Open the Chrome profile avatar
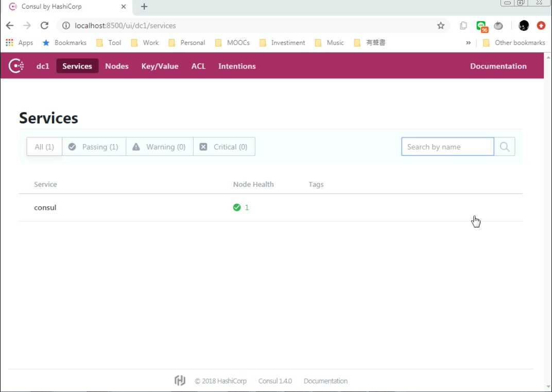 point(524,25)
